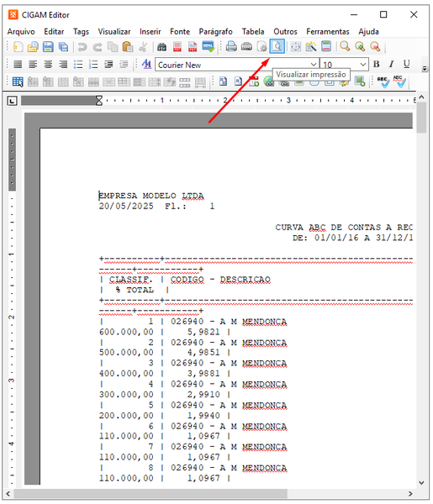This screenshot has width=433, height=504.
Task: Click the vertical scrollbar down arrow
Action: 421,482
